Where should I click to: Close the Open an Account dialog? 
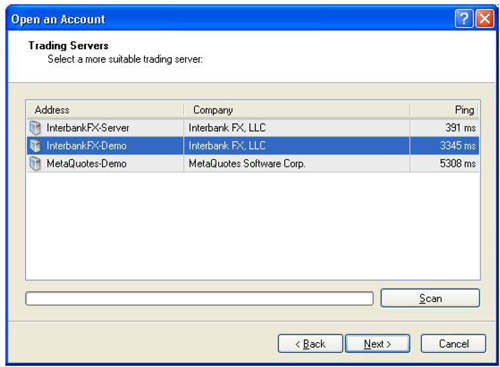pyautogui.click(x=485, y=18)
